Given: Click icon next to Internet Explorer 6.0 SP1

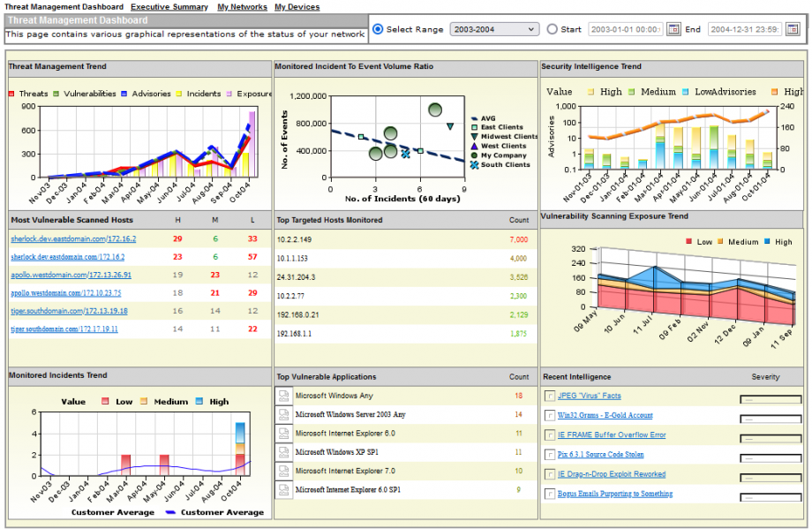Looking at the screenshot, I should 284,489.
